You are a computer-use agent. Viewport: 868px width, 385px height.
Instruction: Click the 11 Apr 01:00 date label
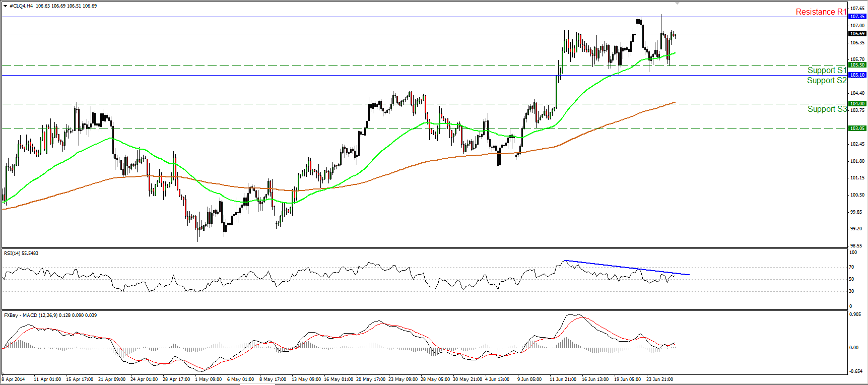tap(47, 379)
